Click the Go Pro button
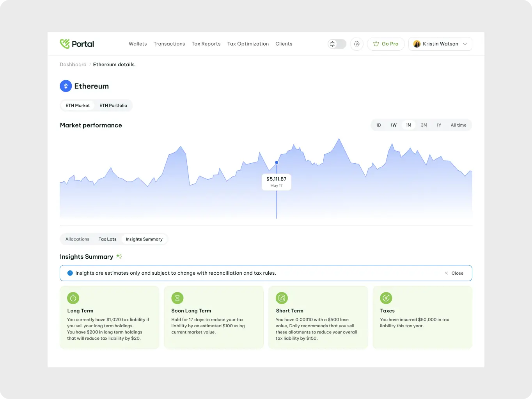Viewport: 532px width, 399px height. coord(385,44)
